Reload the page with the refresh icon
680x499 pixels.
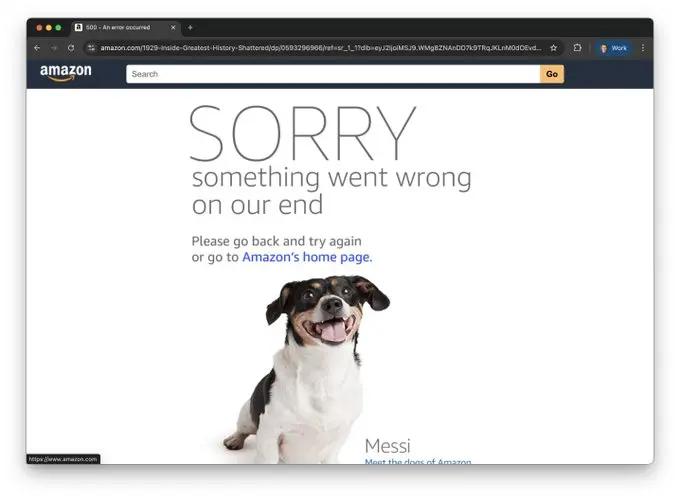(71, 48)
